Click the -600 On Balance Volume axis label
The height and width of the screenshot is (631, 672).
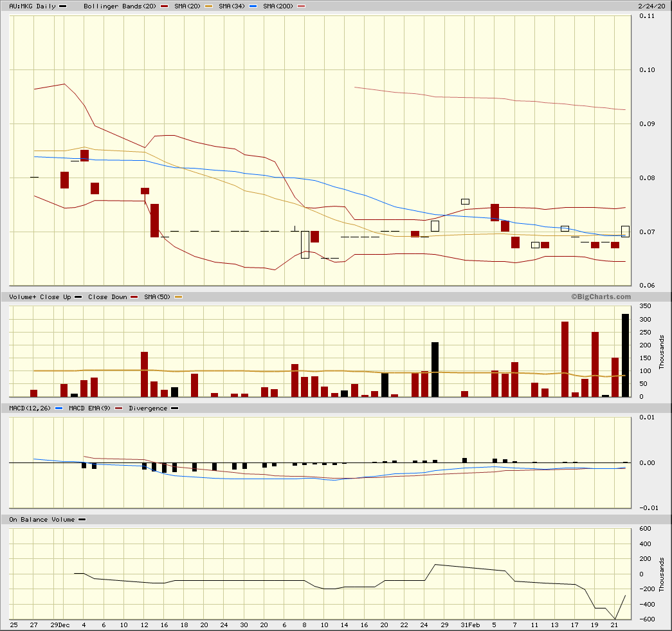pos(647,619)
